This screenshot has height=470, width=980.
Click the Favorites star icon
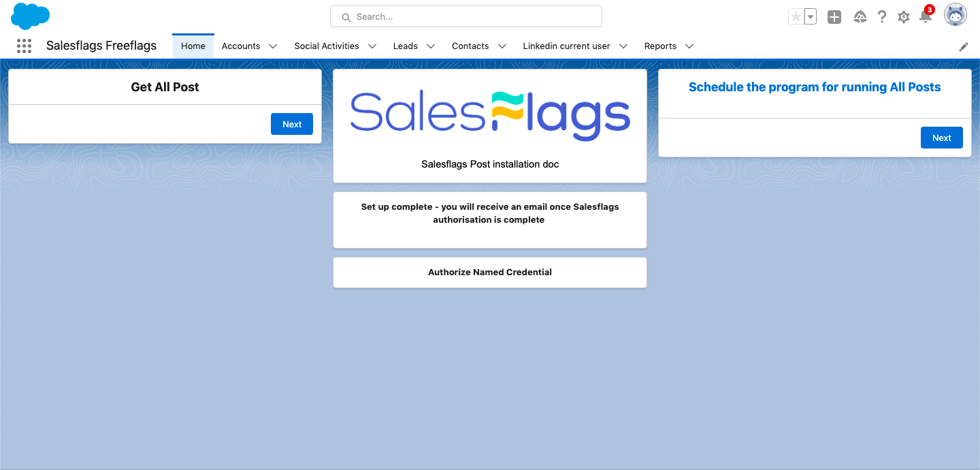coord(796,17)
